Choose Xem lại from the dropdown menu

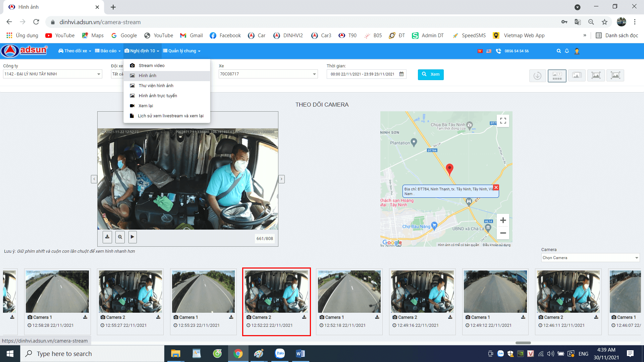[x=146, y=106]
